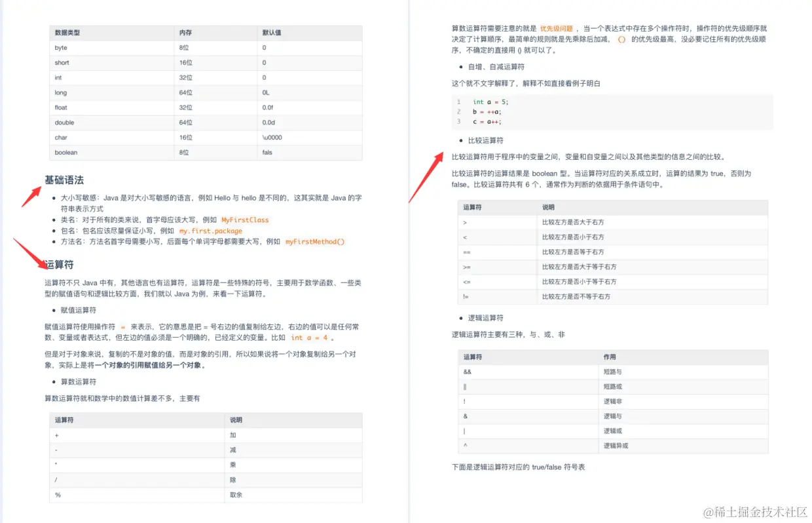This screenshot has width=812, height=523.
Task: Click the sentence about true/false 符号表
Action: (518, 467)
